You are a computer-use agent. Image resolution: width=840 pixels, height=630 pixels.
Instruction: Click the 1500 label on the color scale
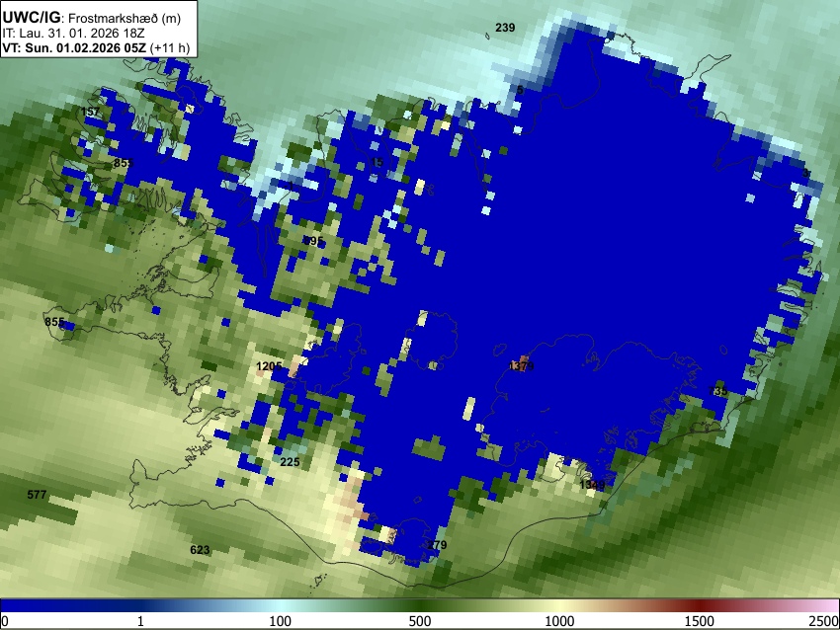(699, 621)
